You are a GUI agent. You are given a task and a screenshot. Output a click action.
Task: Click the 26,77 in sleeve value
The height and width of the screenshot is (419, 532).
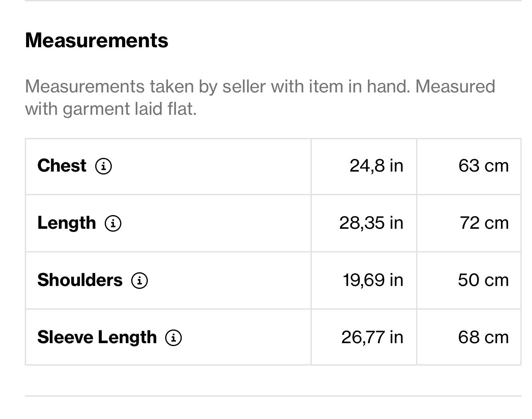tap(372, 337)
